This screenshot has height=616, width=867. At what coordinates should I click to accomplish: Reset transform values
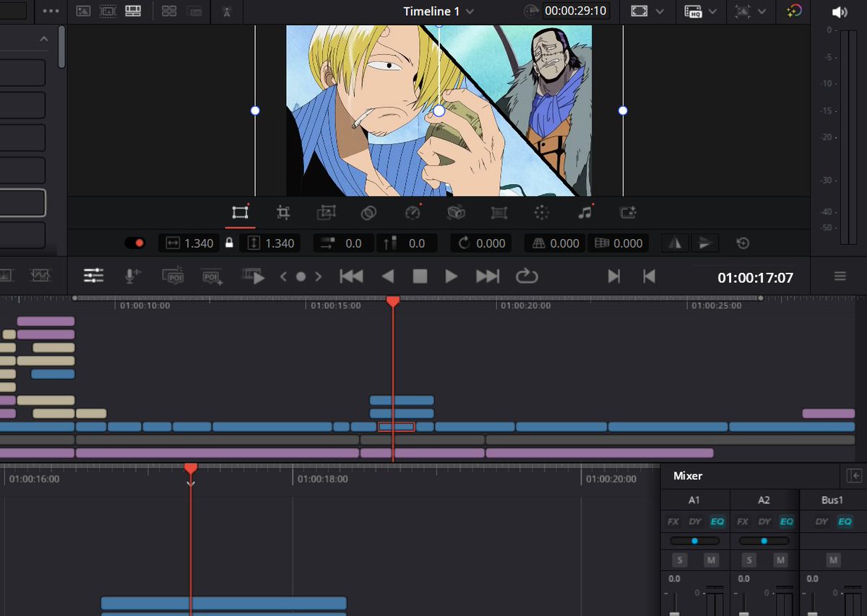[x=742, y=243]
